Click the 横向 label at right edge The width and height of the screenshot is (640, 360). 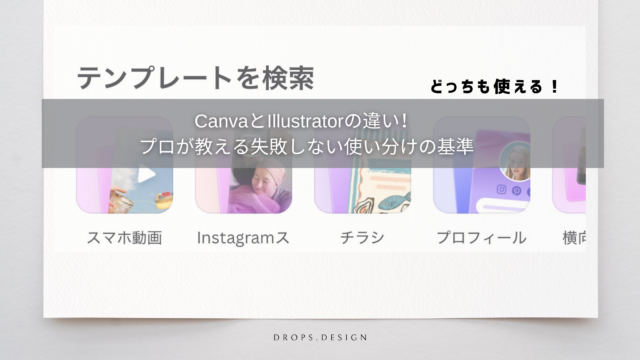574,238
